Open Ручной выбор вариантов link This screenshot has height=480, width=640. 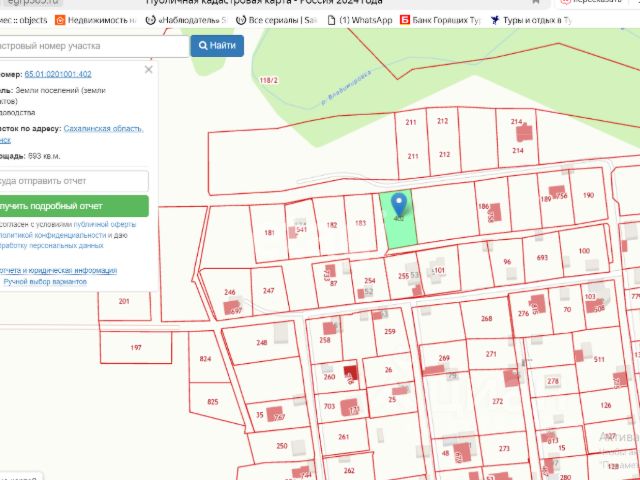[45, 282]
